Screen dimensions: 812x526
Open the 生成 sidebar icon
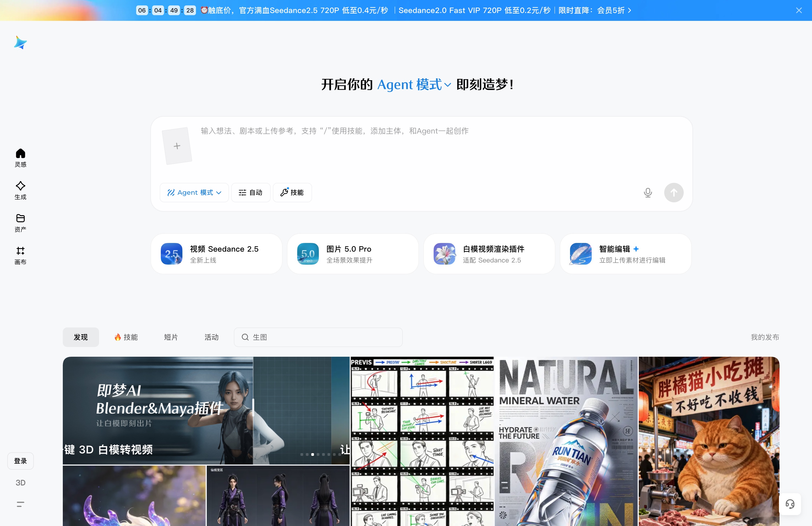pyautogui.click(x=21, y=190)
